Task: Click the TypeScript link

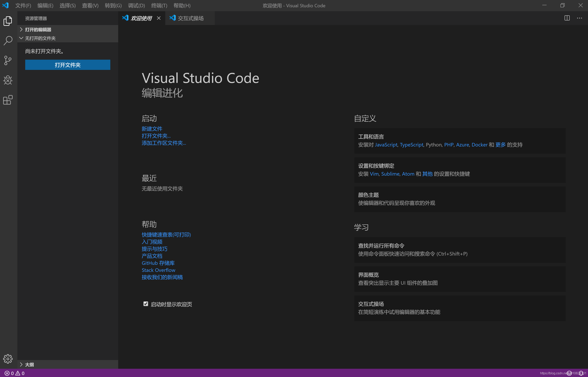Action: (x=412, y=145)
